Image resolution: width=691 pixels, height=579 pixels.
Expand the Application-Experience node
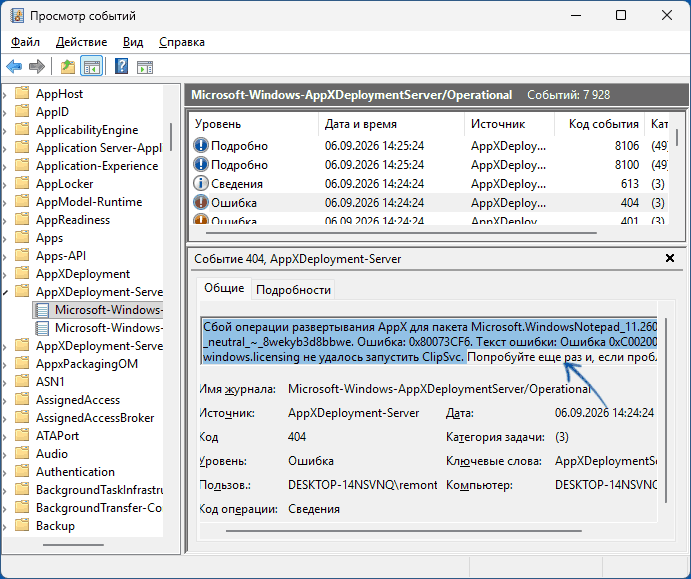pos(5,167)
